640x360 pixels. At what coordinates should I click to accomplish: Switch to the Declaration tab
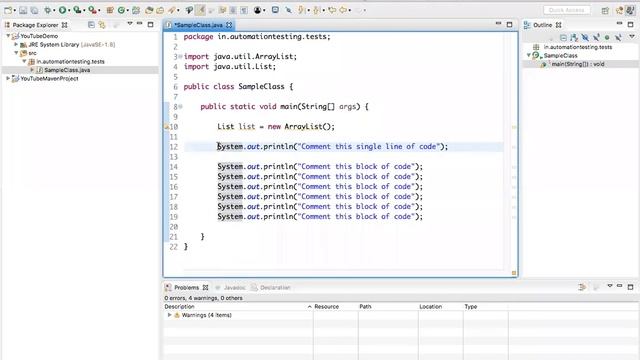click(275, 287)
